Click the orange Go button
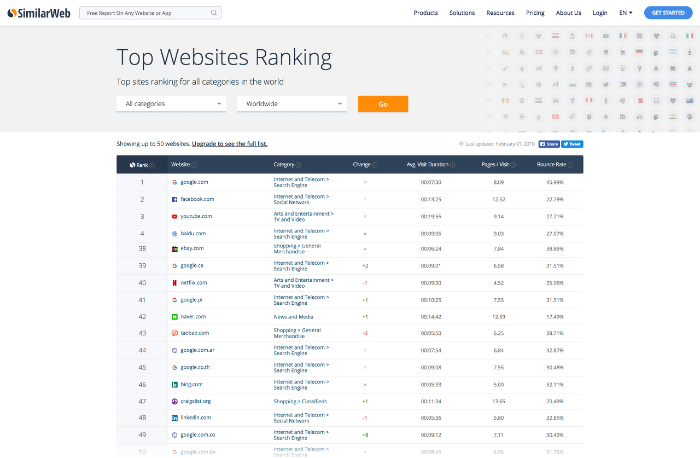700x458 pixels. [x=383, y=104]
